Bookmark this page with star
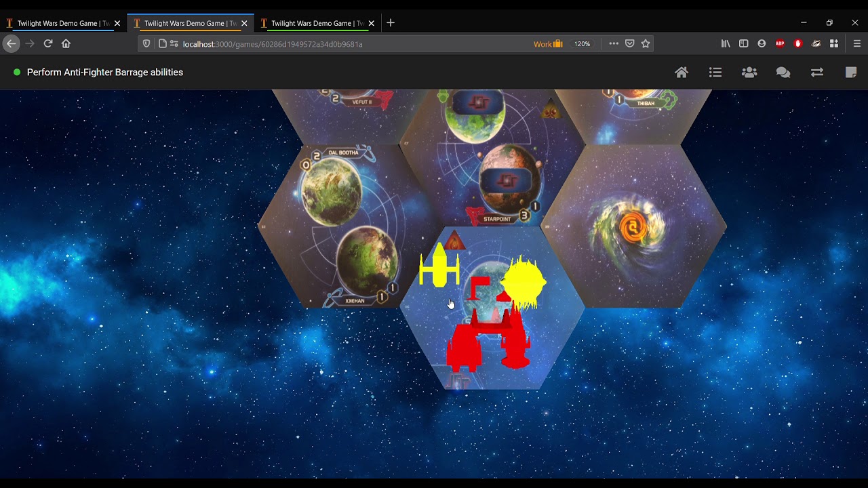 pyautogui.click(x=646, y=43)
